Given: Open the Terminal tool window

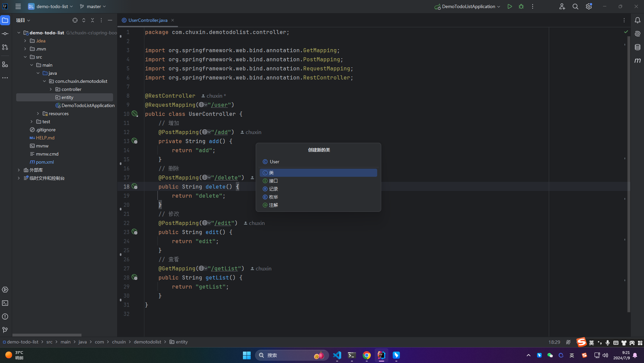Looking at the screenshot, I should click(5, 303).
